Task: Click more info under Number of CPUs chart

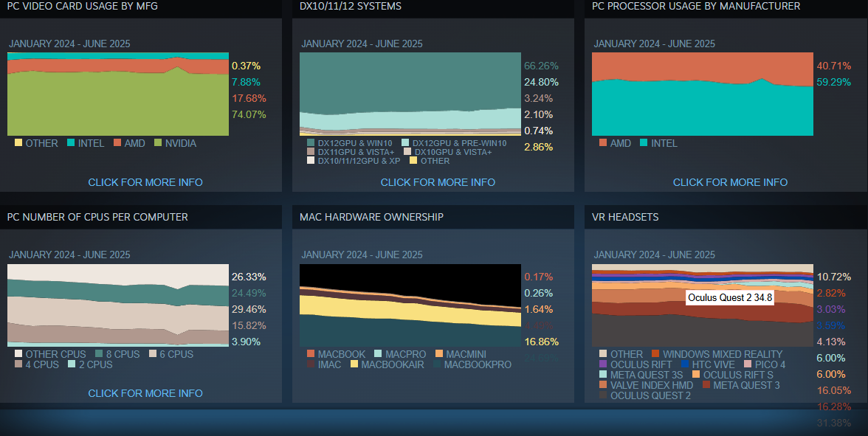Action: (145, 393)
